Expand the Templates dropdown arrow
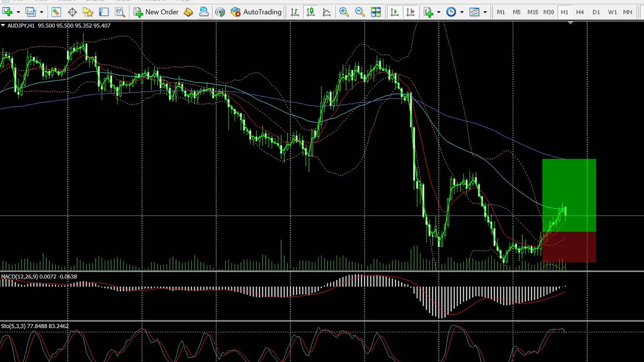 click(x=485, y=12)
